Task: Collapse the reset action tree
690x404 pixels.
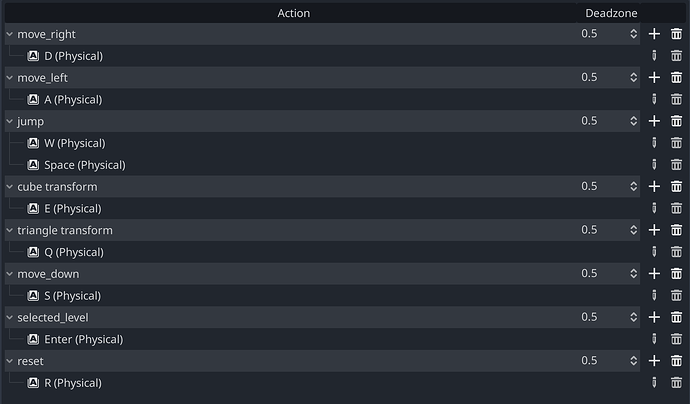Action: (9, 361)
